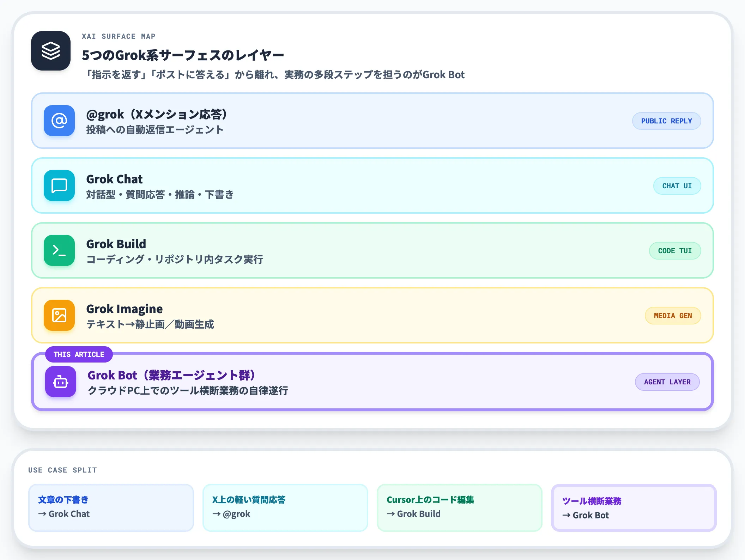Select the Grok Chat layer title
745x560 pixels.
114,179
